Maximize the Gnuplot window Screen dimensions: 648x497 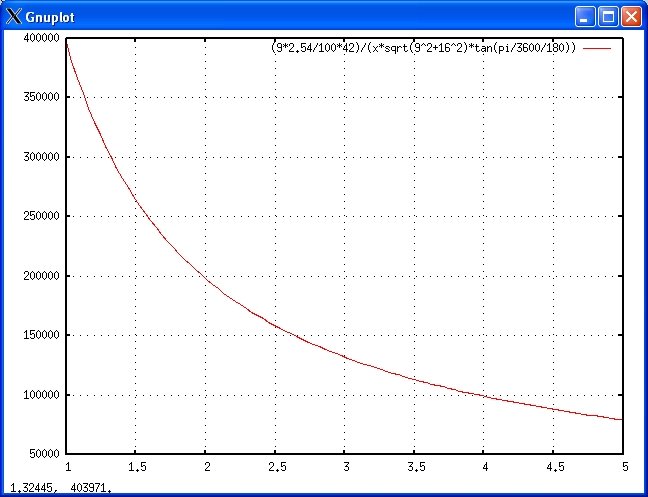pos(608,17)
